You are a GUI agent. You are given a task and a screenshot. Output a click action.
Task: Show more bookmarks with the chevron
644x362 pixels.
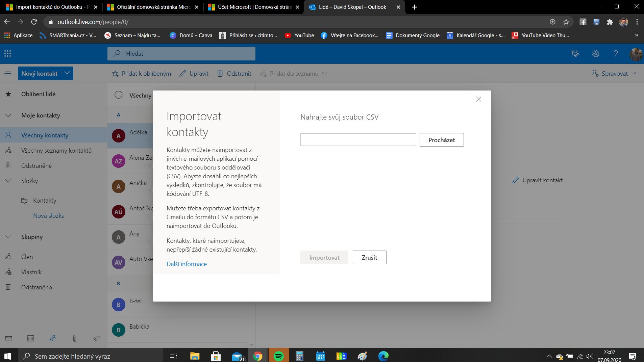(637, 35)
